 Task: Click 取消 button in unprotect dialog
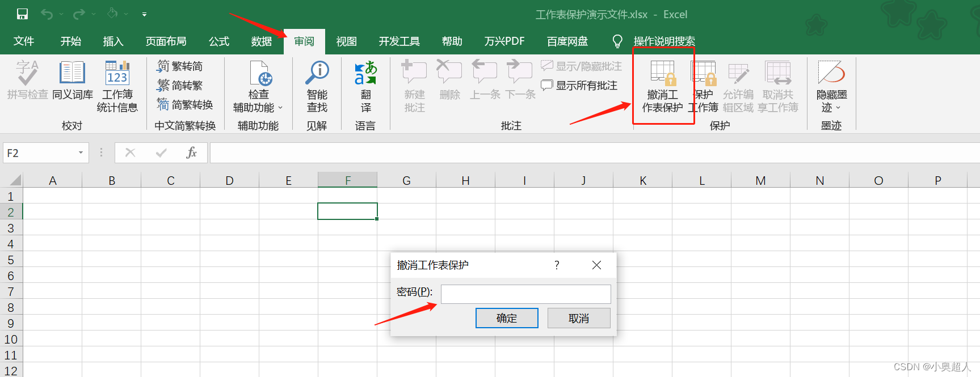tap(579, 318)
